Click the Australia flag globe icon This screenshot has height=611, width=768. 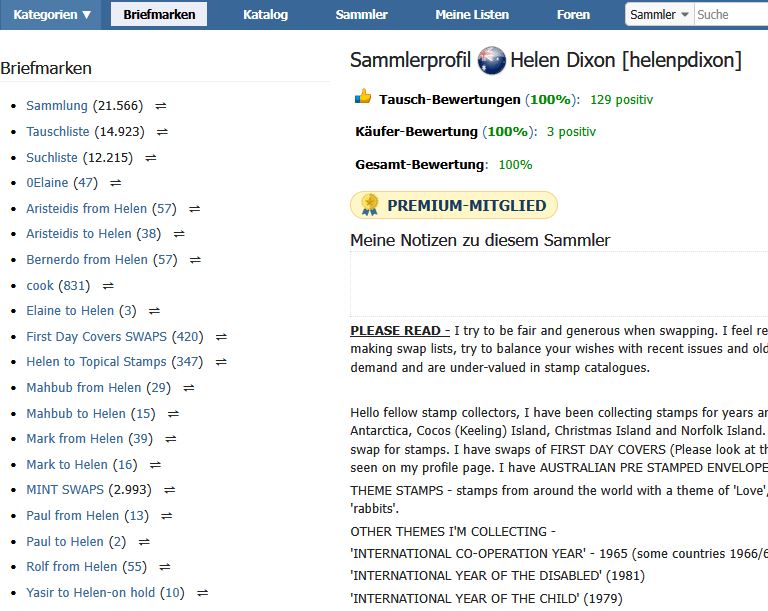491,60
